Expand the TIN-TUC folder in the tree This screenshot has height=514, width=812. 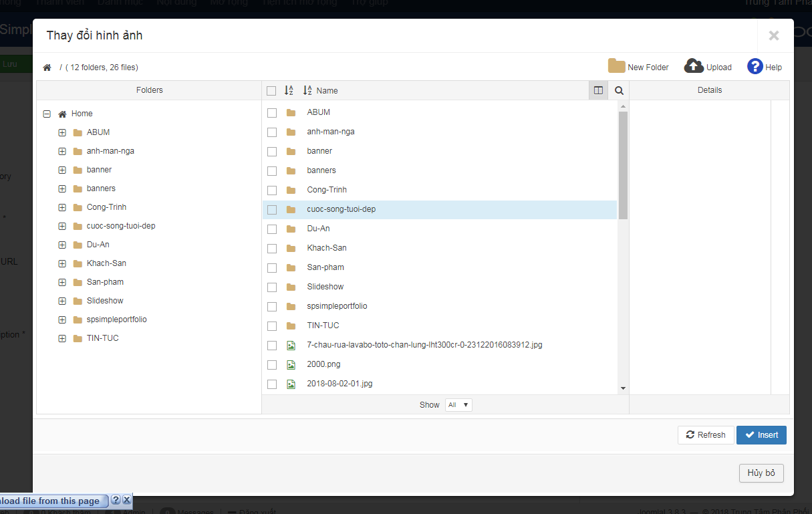[62, 338]
